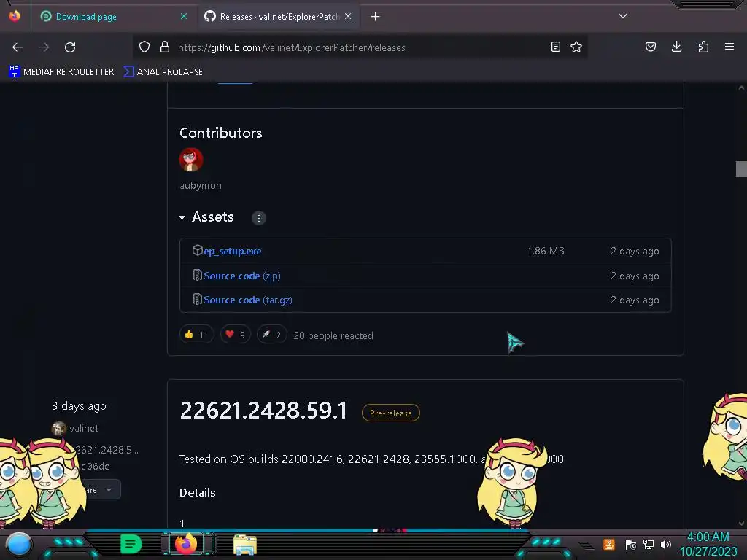747x560 pixels.
Task: Click the page vertical scrollbar thumb
Action: pyautogui.click(x=741, y=169)
